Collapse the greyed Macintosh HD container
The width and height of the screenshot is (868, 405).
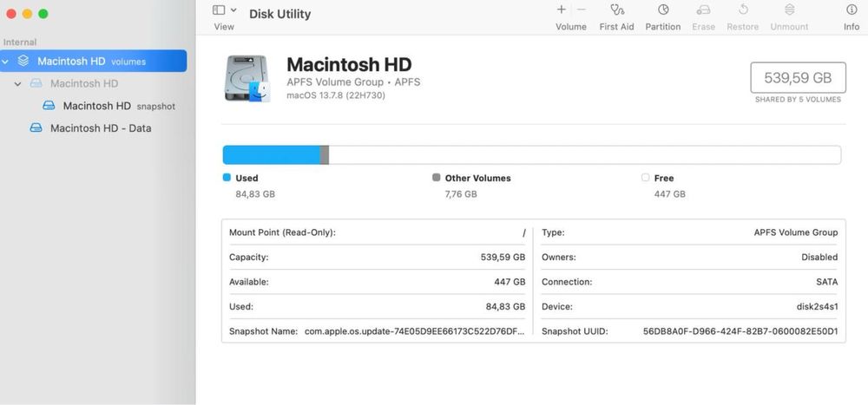point(17,84)
